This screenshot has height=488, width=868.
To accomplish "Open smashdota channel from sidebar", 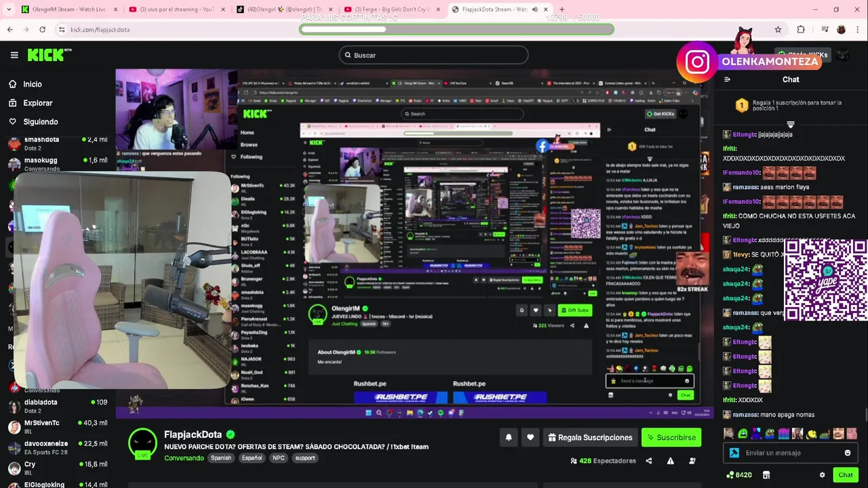I will point(58,143).
